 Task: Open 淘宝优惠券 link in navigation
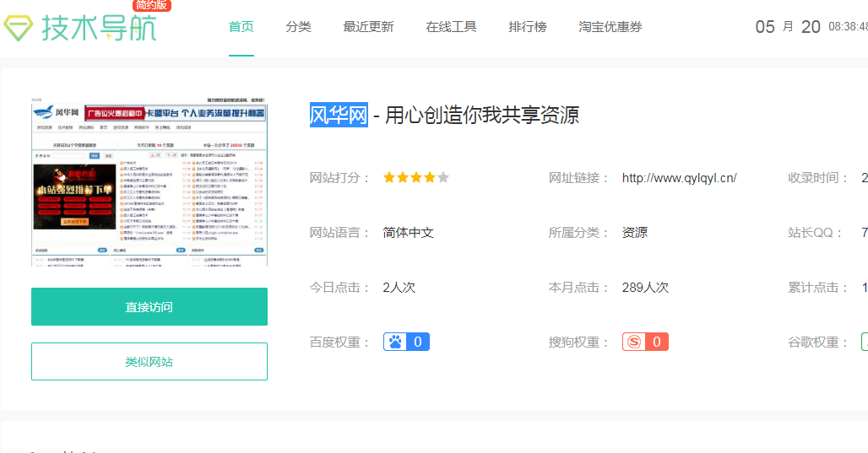610,26
